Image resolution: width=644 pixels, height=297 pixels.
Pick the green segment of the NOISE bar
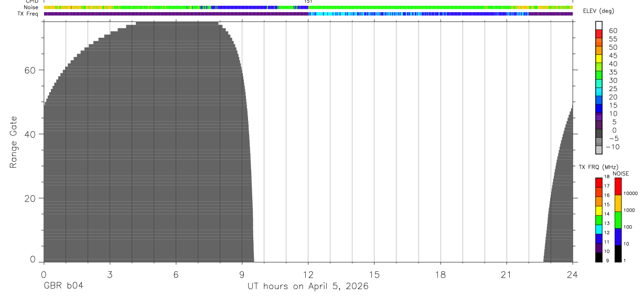pyautogui.click(x=618, y=220)
